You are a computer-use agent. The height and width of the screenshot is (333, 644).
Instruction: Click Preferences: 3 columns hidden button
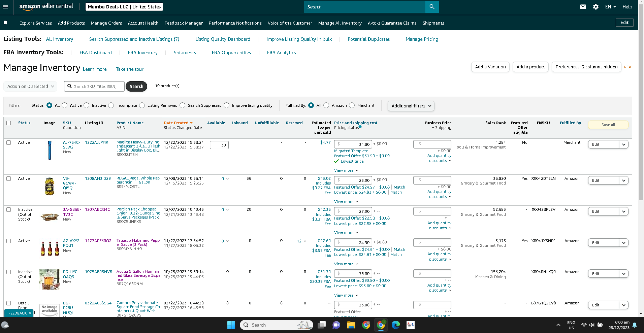[586, 67]
